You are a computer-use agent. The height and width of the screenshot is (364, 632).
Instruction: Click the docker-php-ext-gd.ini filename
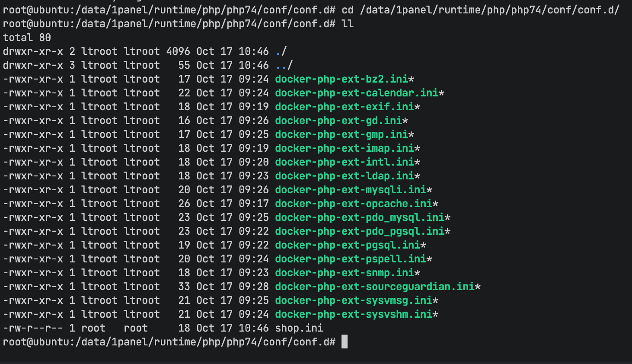[x=338, y=121]
